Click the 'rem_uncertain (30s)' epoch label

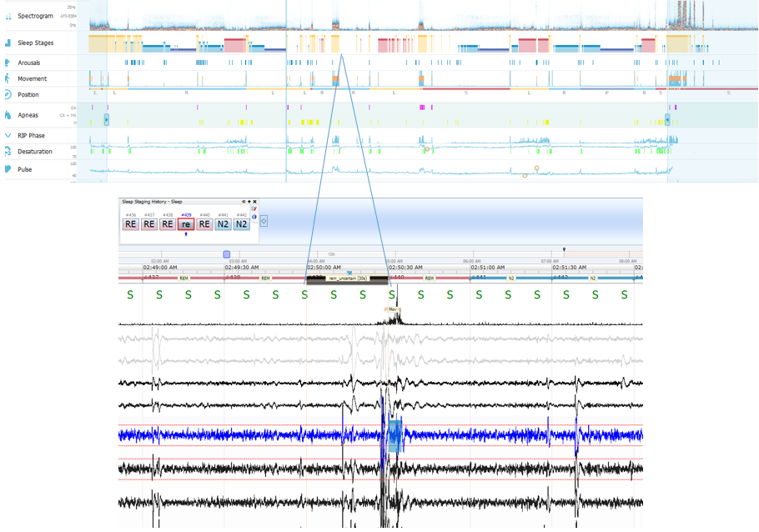click(x=348, y=279)
